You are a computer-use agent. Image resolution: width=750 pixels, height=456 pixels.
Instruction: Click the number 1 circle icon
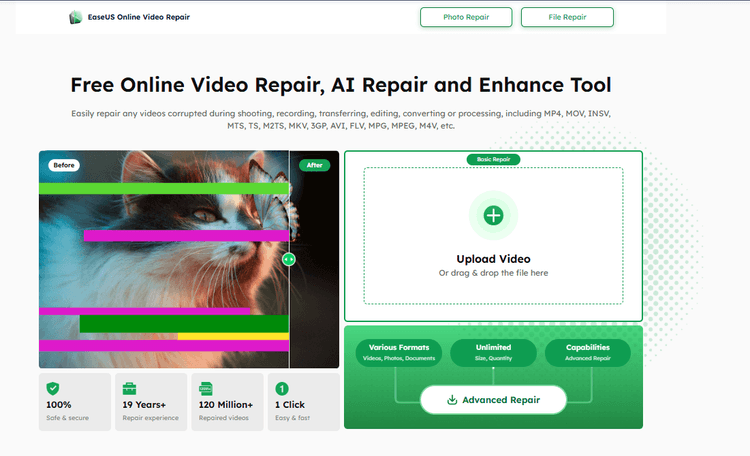(x=282, y=389)
